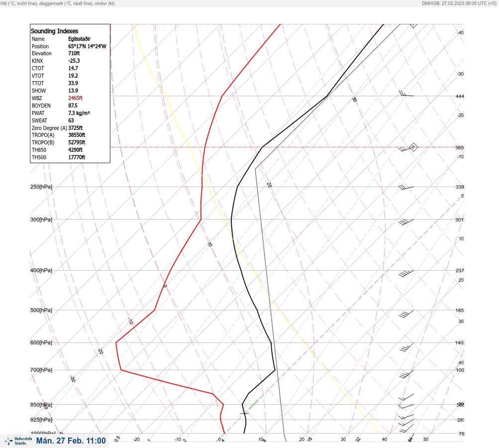Click the BOYDEN value 87.5
The width and height of the screenshot is (499, 448).
tap(73, 106)
